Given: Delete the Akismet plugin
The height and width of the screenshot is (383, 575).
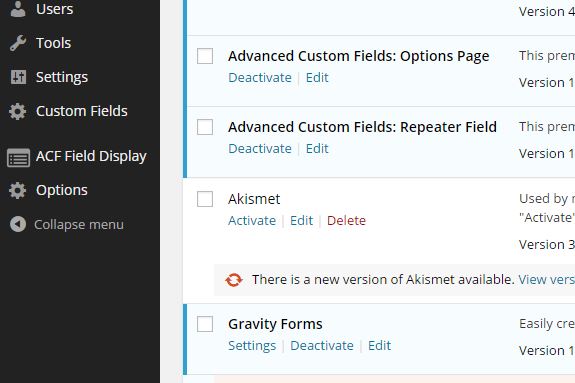Looking at the screenshot, I should pyautogui.click(x=347, y=220).
